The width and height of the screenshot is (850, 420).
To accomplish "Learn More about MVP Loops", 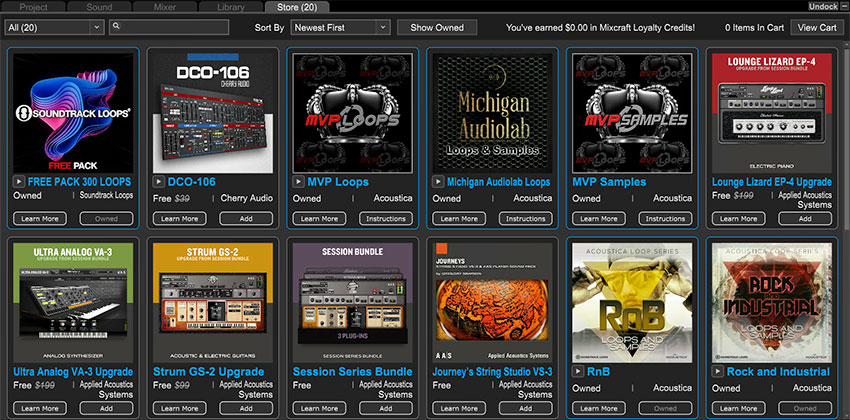I will point(320,219).
